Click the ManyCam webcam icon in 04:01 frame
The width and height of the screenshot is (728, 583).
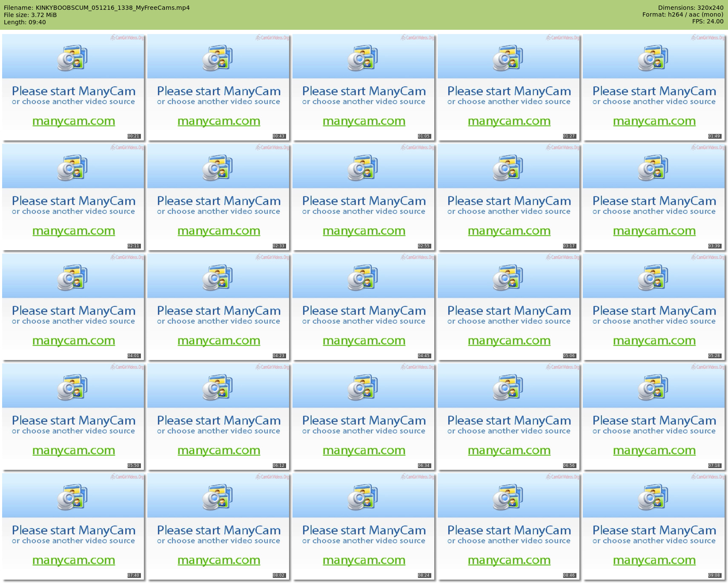pyautogui.click(x=72, y=277)
